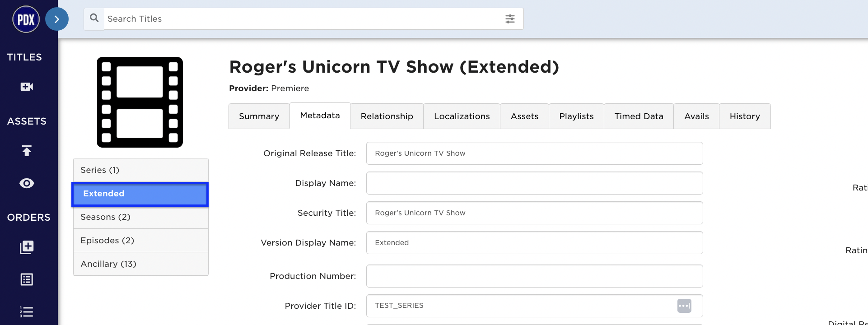Open Ancillary (13) in the hierarchy list
Viewport: 868px width, 325px height.
pyautogui.click(x=141, y=264)
